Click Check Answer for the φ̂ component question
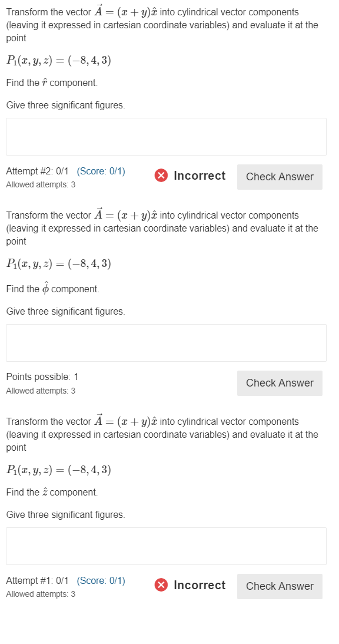339x644 pixels. 280,383
